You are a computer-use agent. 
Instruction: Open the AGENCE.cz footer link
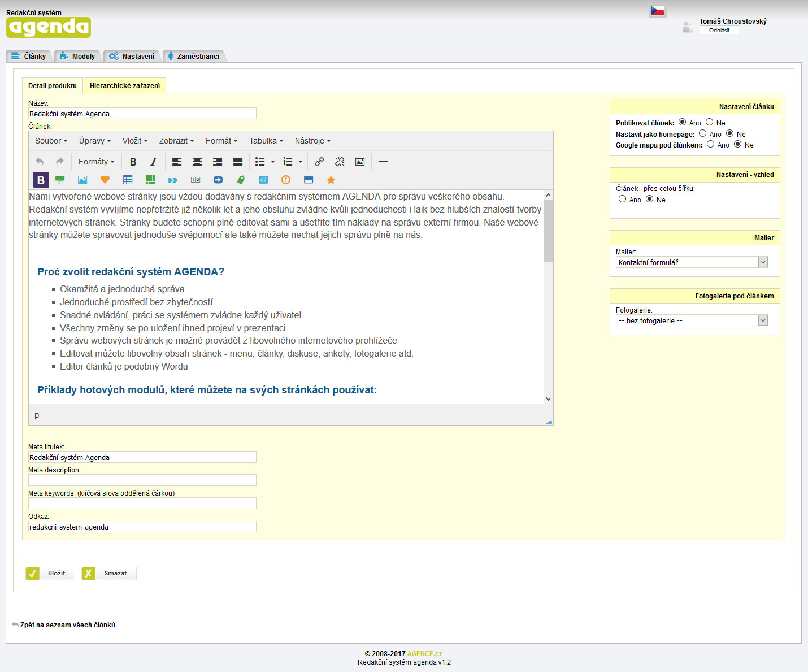[425, 654]
